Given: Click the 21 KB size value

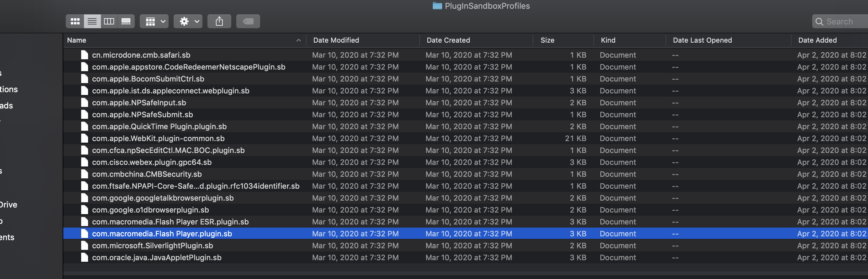Looking at the screenshot, I should pos(576,138).
